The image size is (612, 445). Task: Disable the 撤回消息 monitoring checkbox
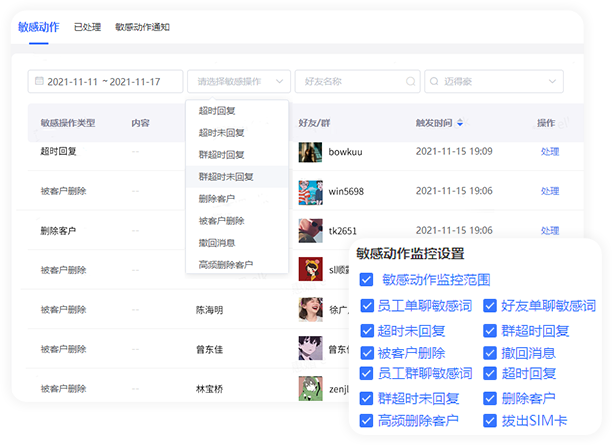click(x=489, y=353)
